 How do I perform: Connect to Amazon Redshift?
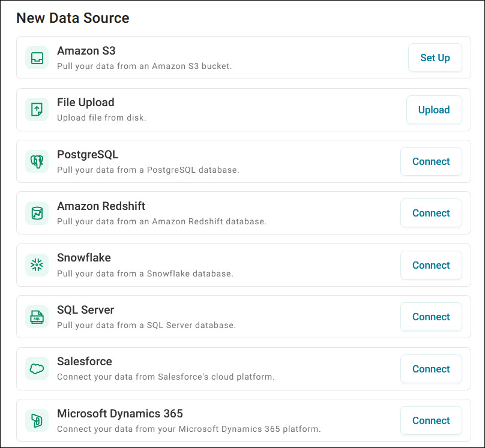(x=431, y=213)
